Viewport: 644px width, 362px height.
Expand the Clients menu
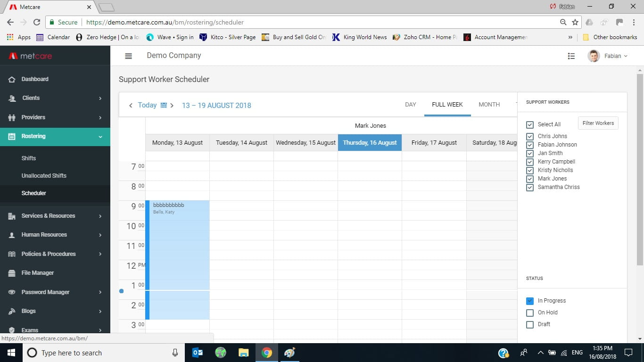[55, 98]
